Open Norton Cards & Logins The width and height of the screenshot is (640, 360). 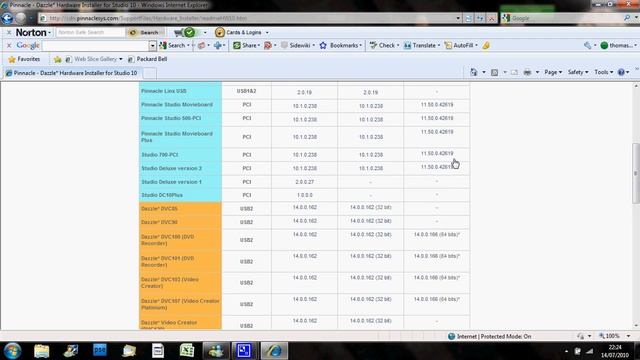pyautogui.click(x=242, y=32)
